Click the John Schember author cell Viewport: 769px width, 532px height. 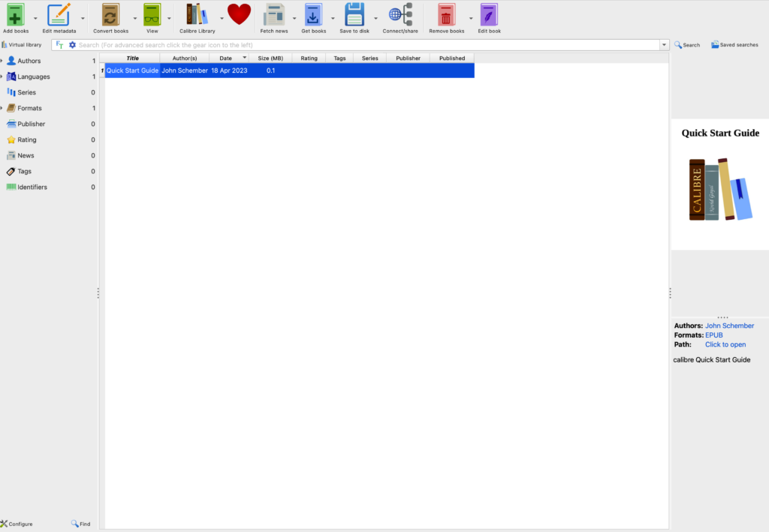(185, 71)
